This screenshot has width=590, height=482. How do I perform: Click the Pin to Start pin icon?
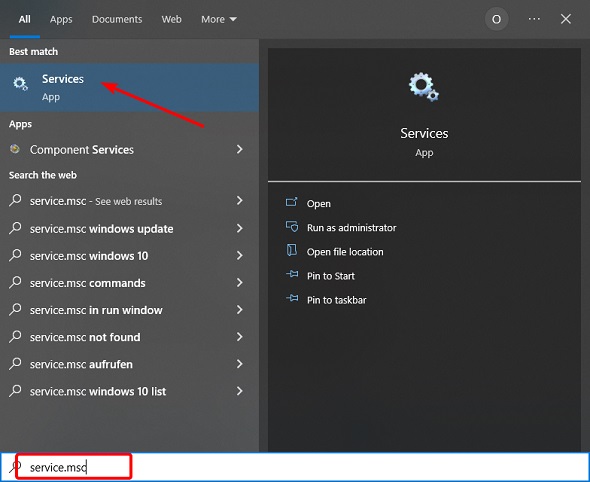click(x=292, y=275)
